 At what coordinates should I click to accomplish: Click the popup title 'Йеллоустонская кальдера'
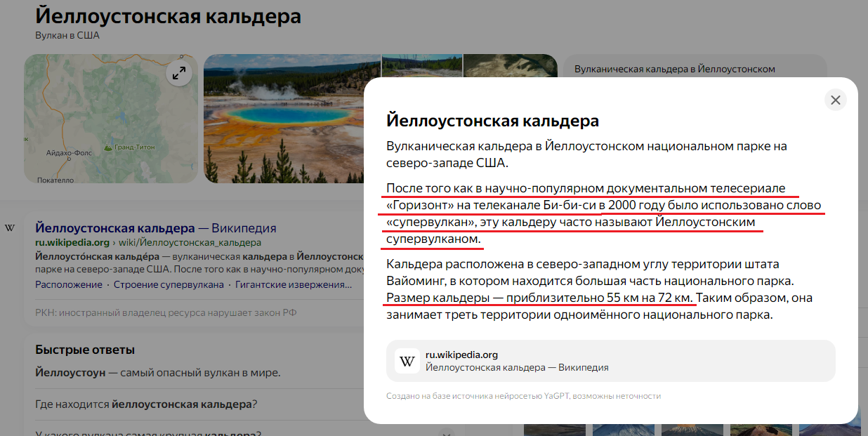coord(492,121)
